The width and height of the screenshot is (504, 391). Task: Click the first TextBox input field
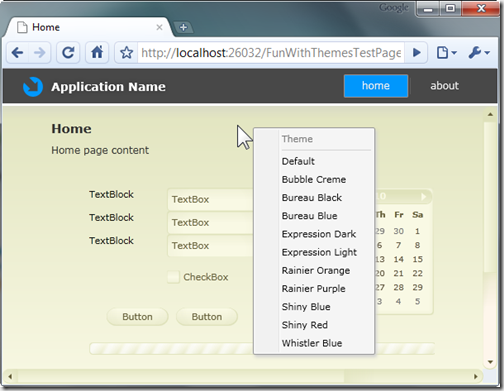(x=210, y=199)
